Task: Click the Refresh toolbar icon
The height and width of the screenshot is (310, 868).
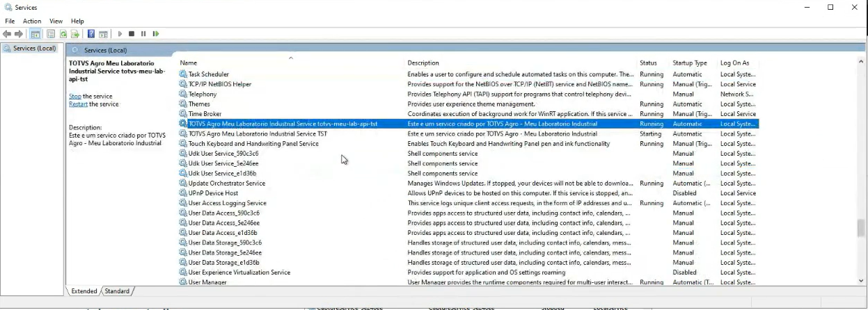Action: tap(63, 33)
